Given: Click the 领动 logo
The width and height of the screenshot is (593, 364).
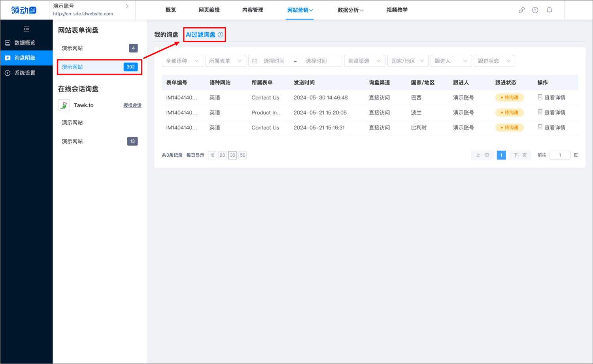Looking at the screenshot, I should [x=24, y=10].
